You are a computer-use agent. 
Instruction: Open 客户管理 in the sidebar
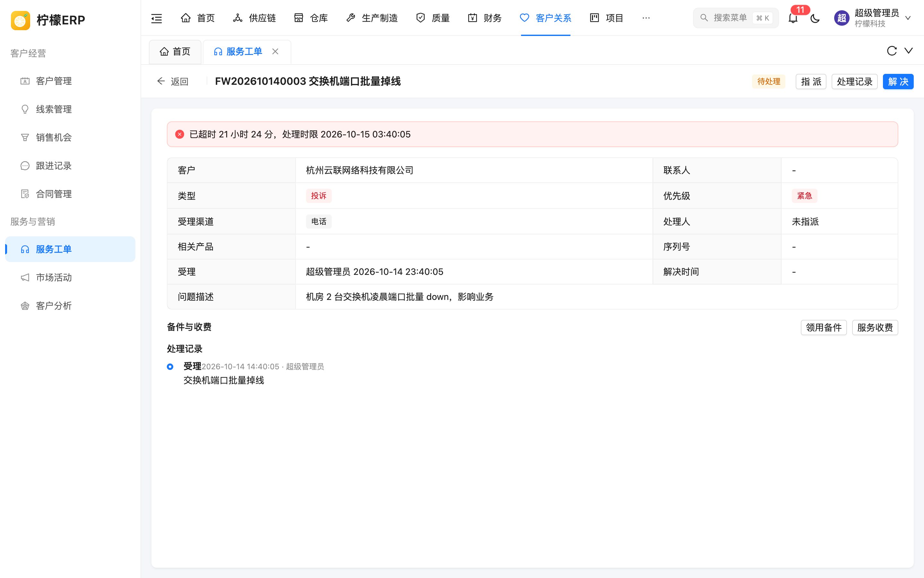point(70,81)
